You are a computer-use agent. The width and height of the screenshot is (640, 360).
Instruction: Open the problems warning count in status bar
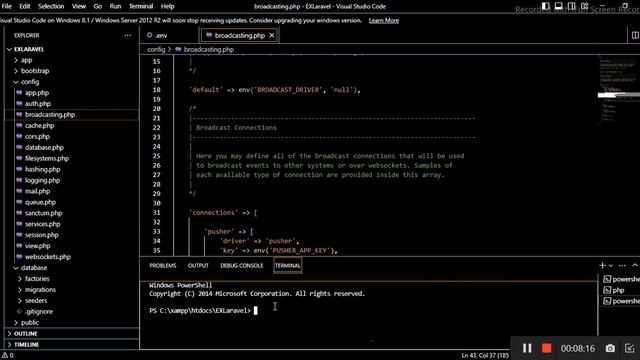(8, 356)
